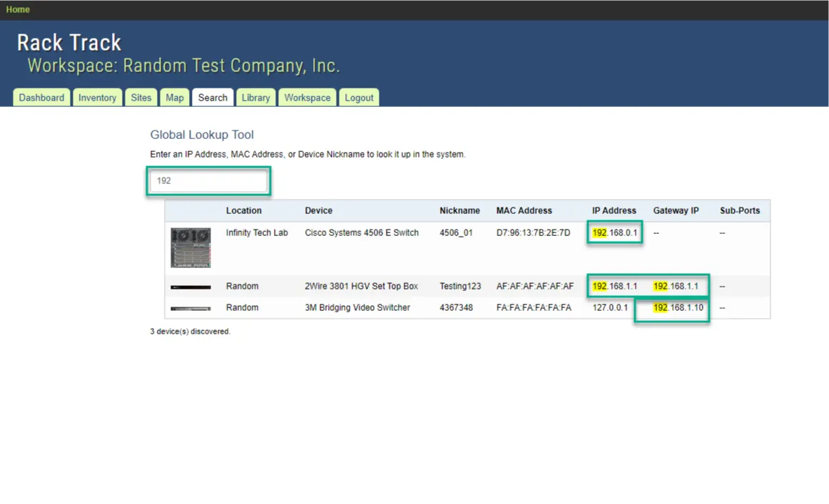Viewport: 829px width, 504px height.
Task: Click Workspace: Random Test Company, Inc. subtitle
Action: 183,66
